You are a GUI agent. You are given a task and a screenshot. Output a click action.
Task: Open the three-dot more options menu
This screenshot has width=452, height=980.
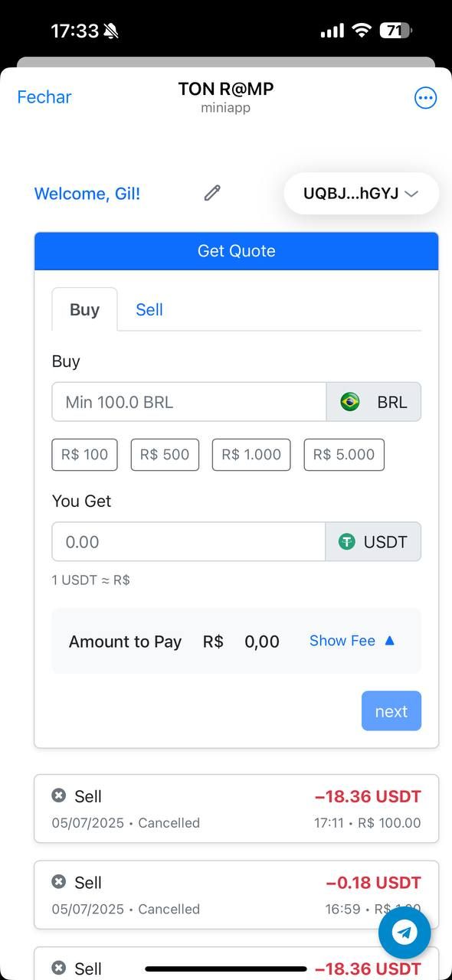pyautogui.click(x=425, y=97)
